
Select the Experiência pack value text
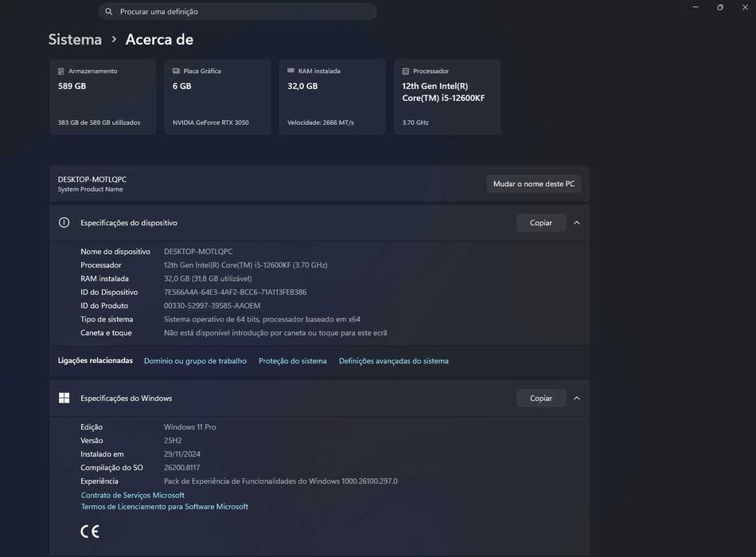pos(281,481)
